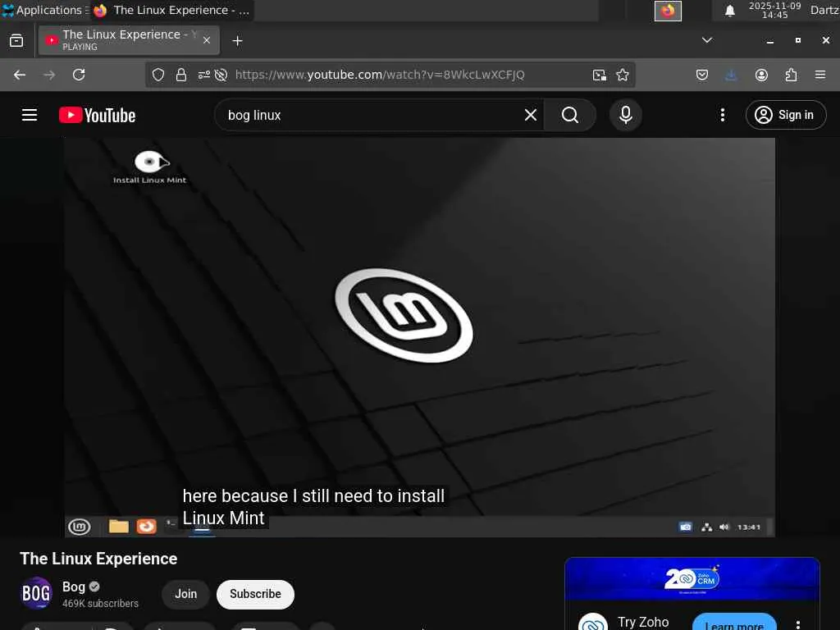Save page to Pocket
The width and height of the screenshot is (840, 630).
702,75
